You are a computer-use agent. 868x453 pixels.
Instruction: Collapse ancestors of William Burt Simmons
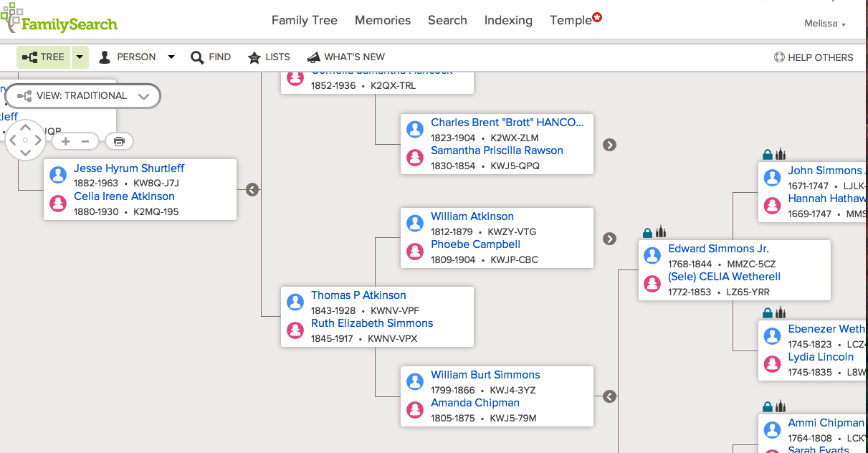tap(609, 396)
